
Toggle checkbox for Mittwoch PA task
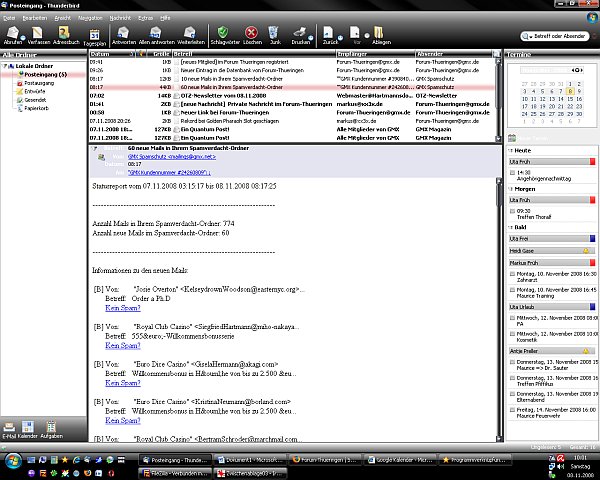click(512, 318)
